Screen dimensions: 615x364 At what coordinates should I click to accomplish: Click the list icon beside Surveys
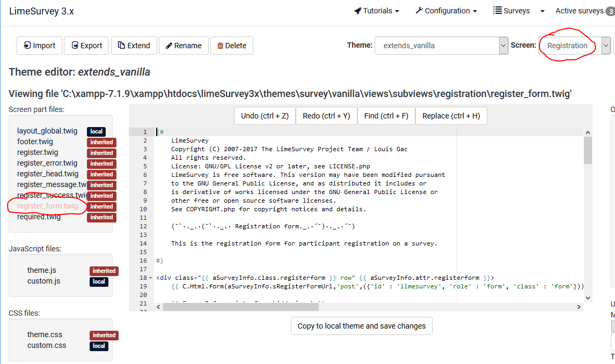point(497,10)
